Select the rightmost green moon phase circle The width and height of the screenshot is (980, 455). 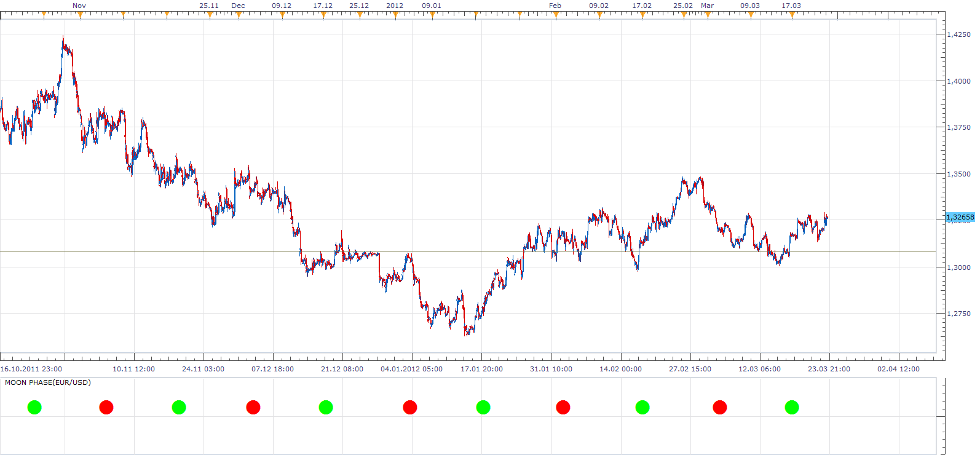tap(792, 407)
